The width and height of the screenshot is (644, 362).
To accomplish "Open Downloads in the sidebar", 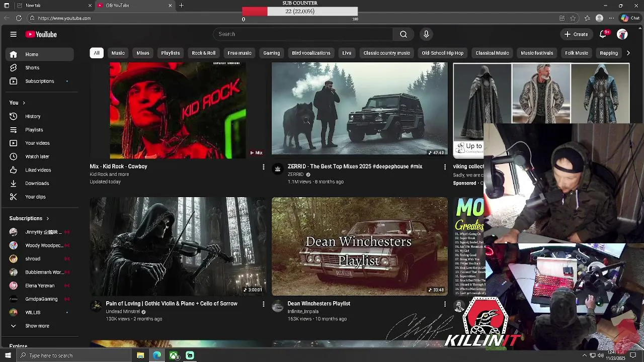I will click(40, 183).
